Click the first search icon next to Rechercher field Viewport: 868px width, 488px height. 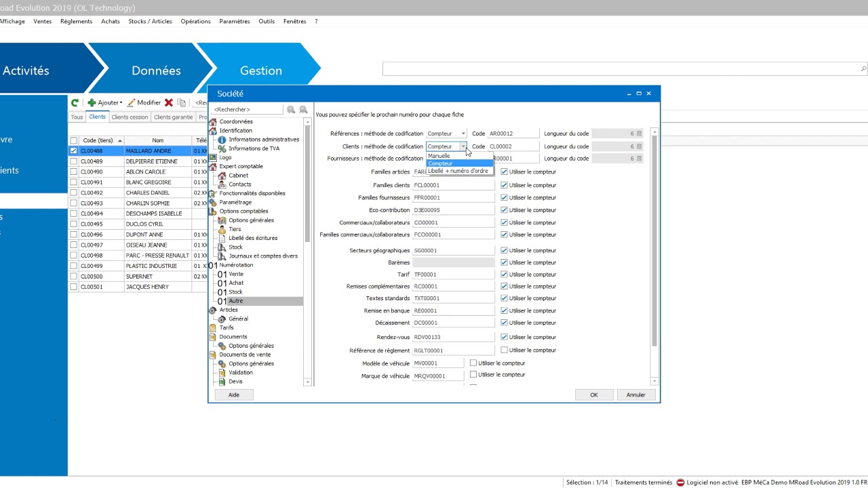click(x=291, y=110)
